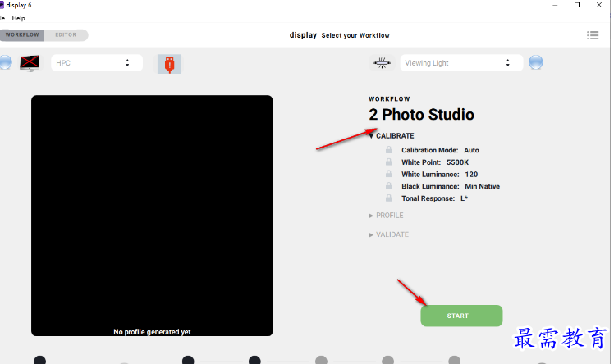Open the list menu icon at top right
614x364 pixels.
pos(593,35)
